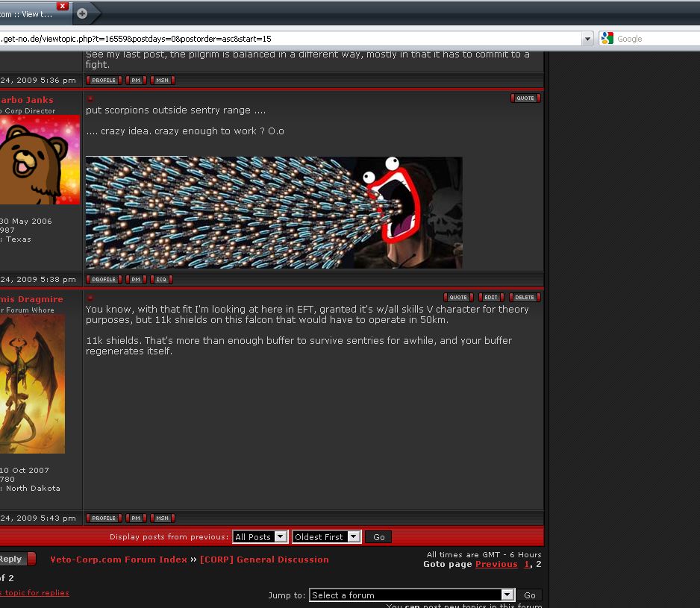Click the 'Texas' location text
The width and height of the screenshot is (700, 608).
19,239
